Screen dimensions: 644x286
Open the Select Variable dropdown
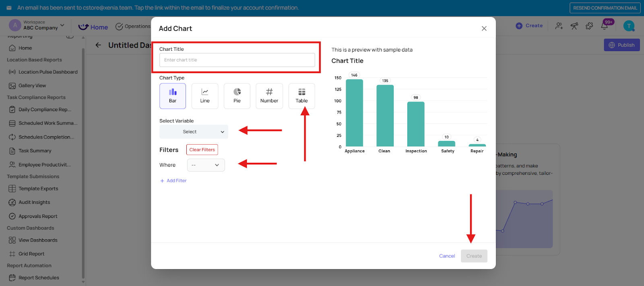point(194,132)
